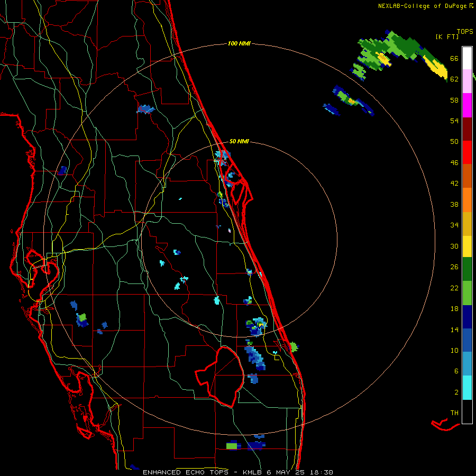Select the 38 value on legend

click(454, 204)
